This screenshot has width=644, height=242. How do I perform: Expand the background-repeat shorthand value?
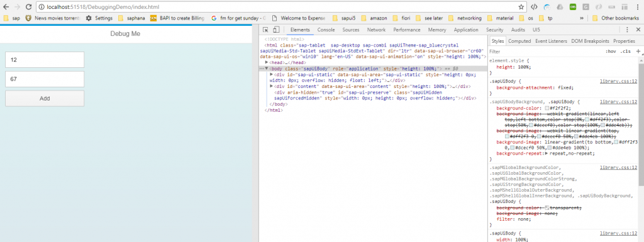[x=547, y=153]
